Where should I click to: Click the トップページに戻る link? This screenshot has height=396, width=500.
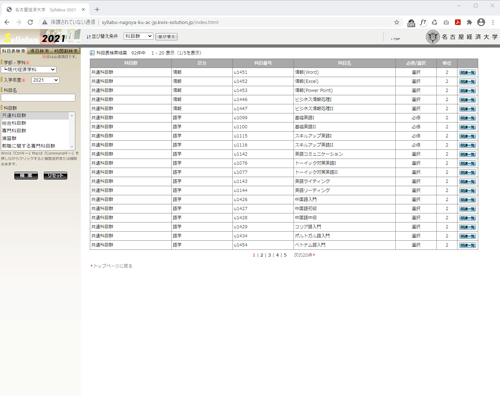click(112, 266)
